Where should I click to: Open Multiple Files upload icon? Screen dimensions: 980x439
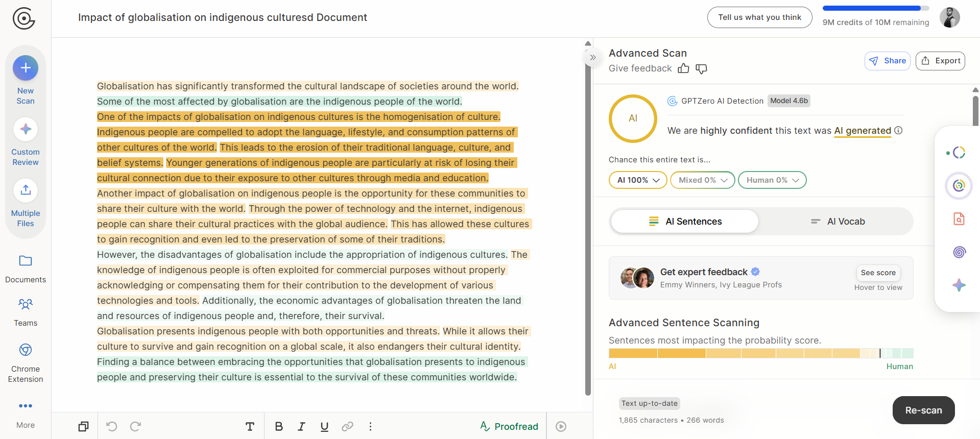point(26,190)
